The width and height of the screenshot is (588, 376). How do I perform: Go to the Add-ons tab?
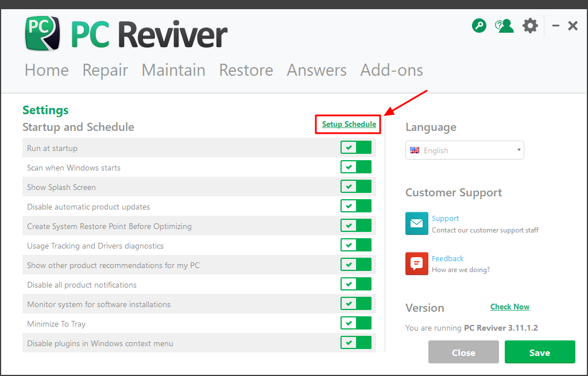(392, 70)
